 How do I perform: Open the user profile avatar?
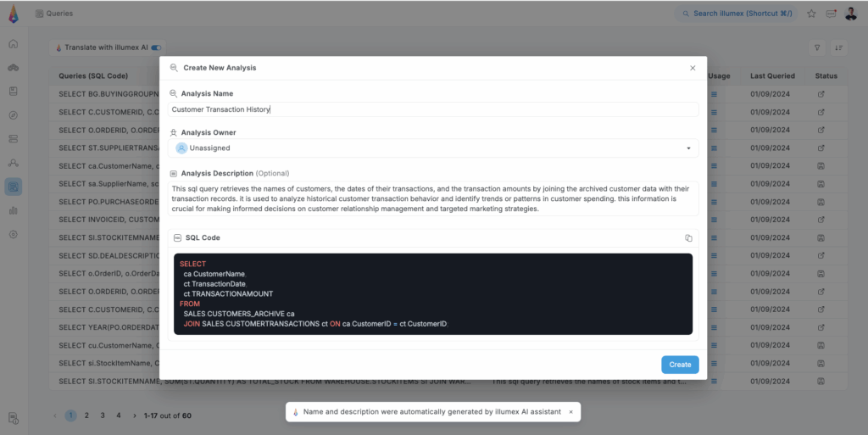(x=850, y=14)
